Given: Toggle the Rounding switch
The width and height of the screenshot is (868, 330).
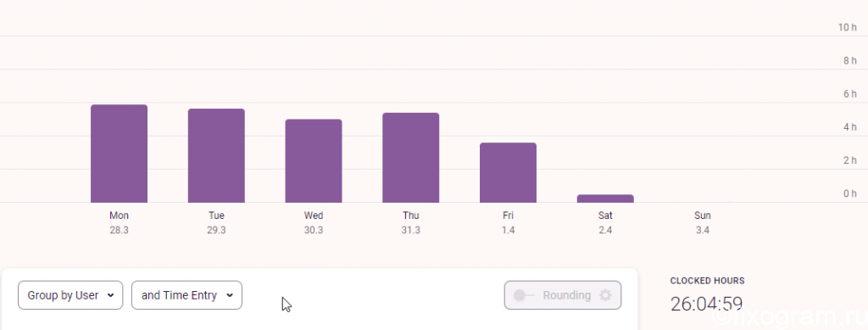Looking at the screenshot, I should pyautogui.click(x=524, y=295).
